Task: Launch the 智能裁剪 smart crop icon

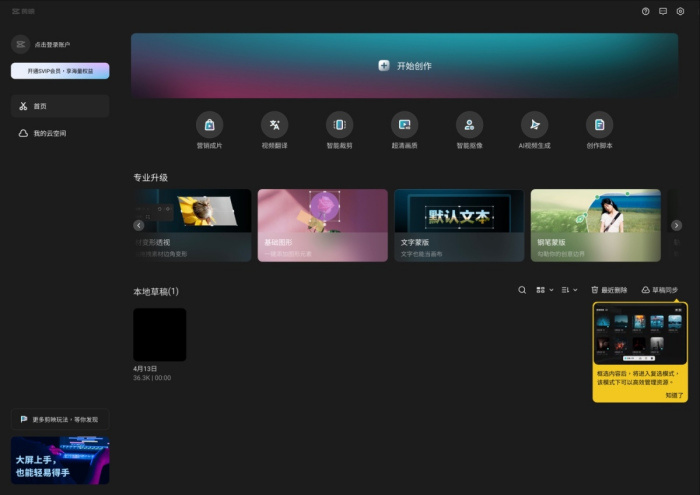Action: 339,125
